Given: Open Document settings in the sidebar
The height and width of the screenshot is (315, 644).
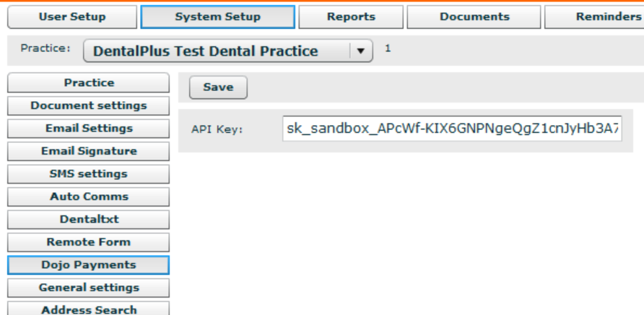Looking at the screenshot, I should coord(89,105).
